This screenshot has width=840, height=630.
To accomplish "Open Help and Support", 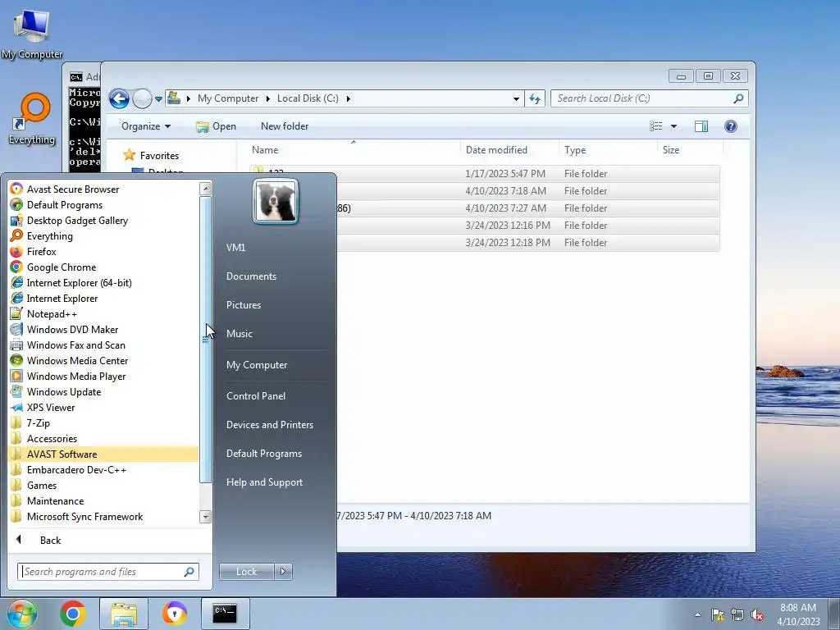I will (264, 482).
